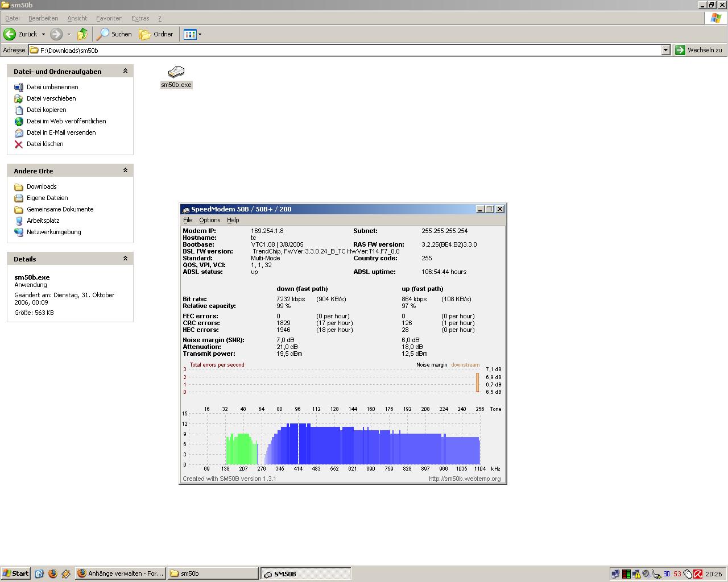Open the Bearbeiten menu
The width and height of the screenshot is (728, 582).
[43, 18]
